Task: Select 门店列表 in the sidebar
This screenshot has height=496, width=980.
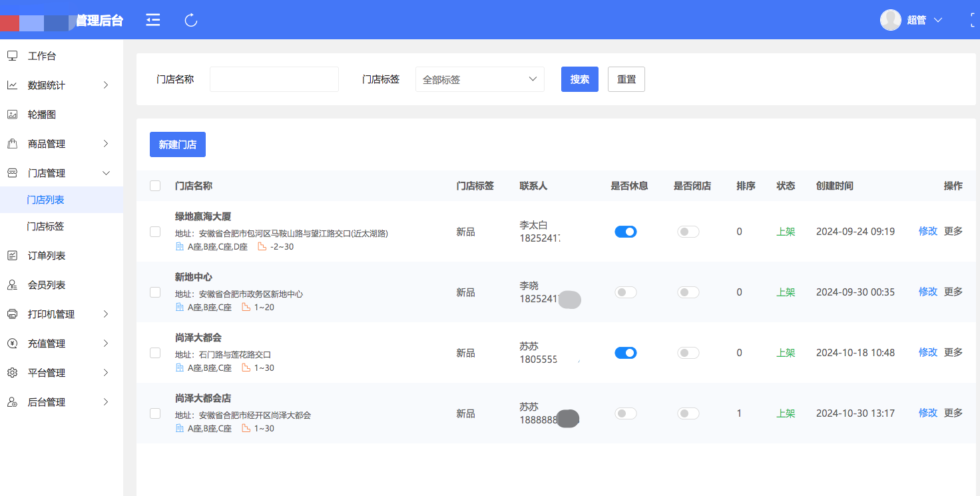Action: pos(45,200)
